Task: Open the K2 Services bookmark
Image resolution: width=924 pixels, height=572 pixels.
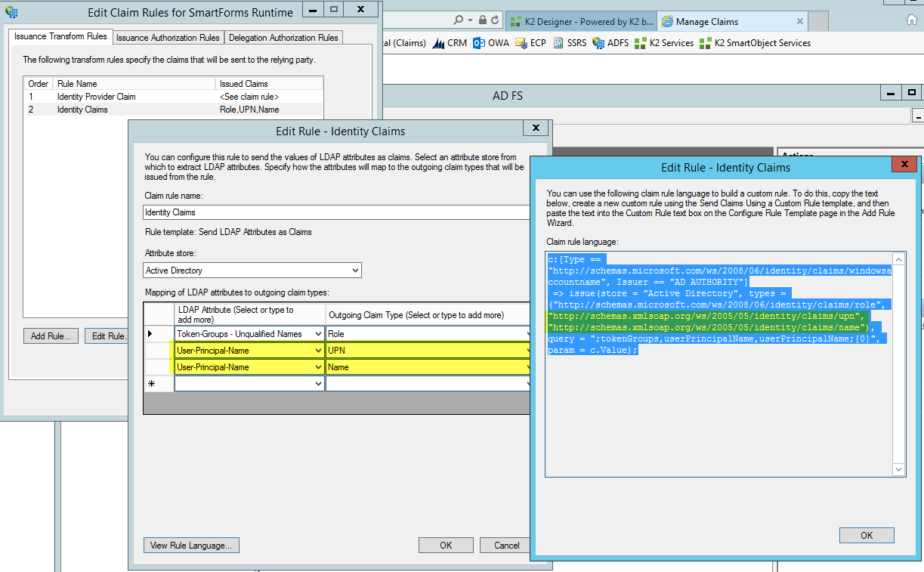Action: click(664, 43)
